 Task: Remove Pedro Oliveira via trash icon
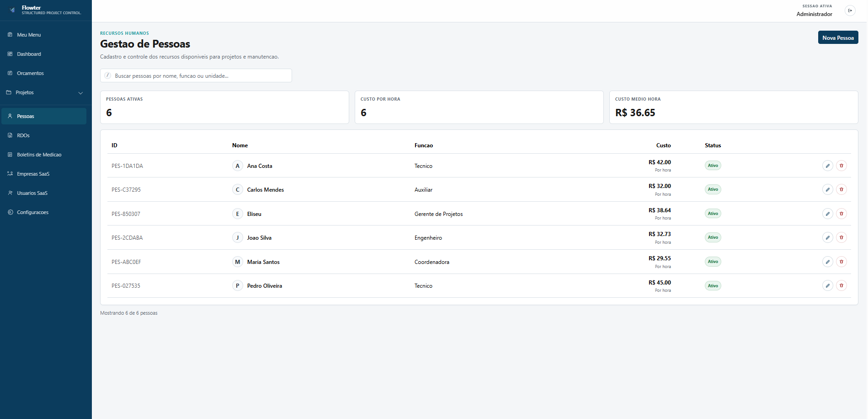click(841, 285)
